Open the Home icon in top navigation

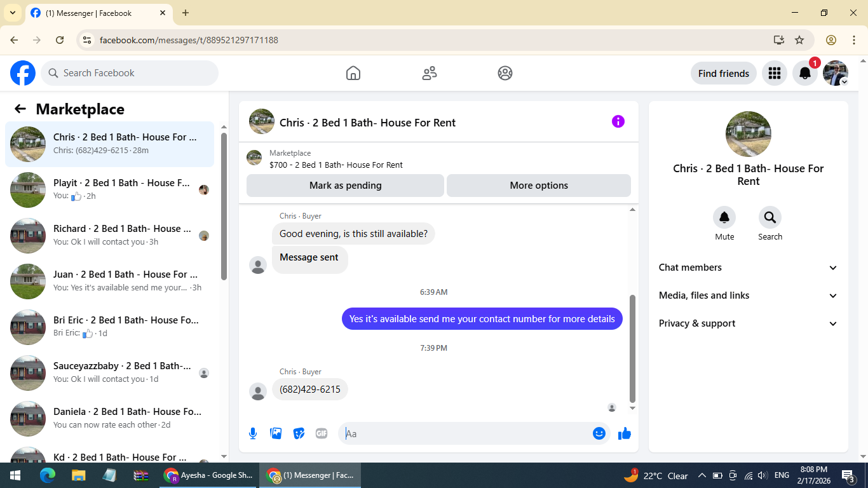(x=353, y=73)
